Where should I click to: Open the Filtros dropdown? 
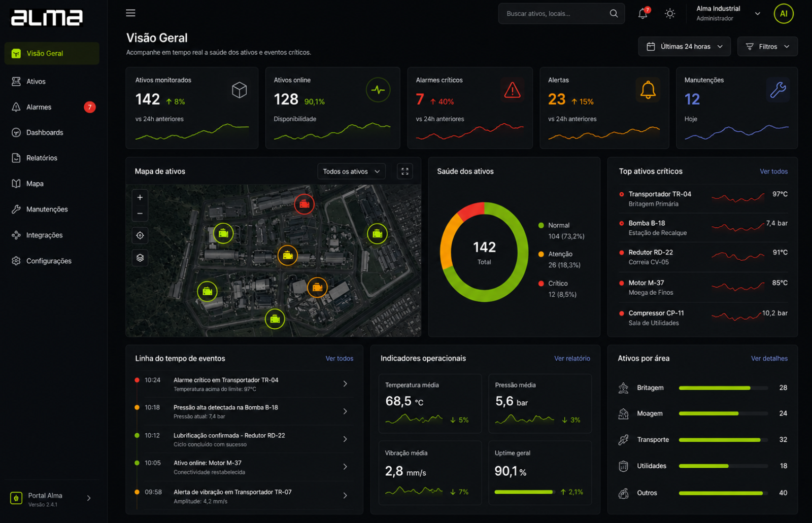coord(767,47)
